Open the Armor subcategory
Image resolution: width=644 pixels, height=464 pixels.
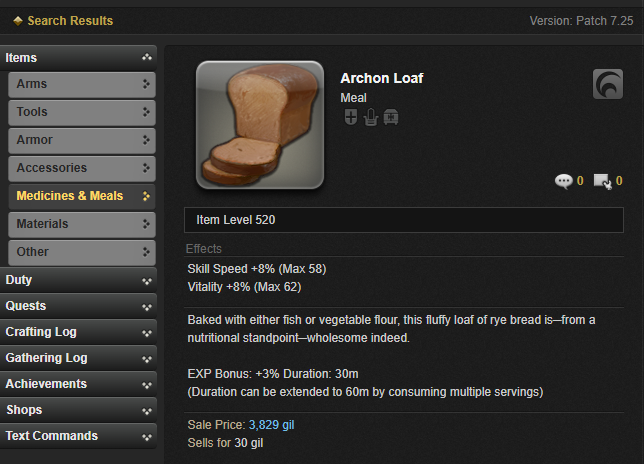tap(82, 140)
